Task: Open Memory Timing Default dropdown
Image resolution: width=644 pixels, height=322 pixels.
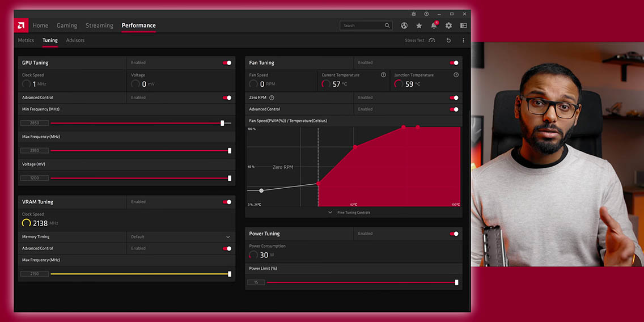Action: point(181,237)
